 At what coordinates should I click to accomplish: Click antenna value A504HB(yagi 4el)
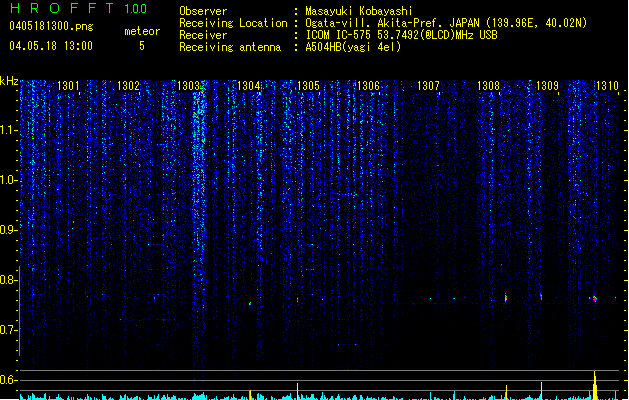coord(353,47)
